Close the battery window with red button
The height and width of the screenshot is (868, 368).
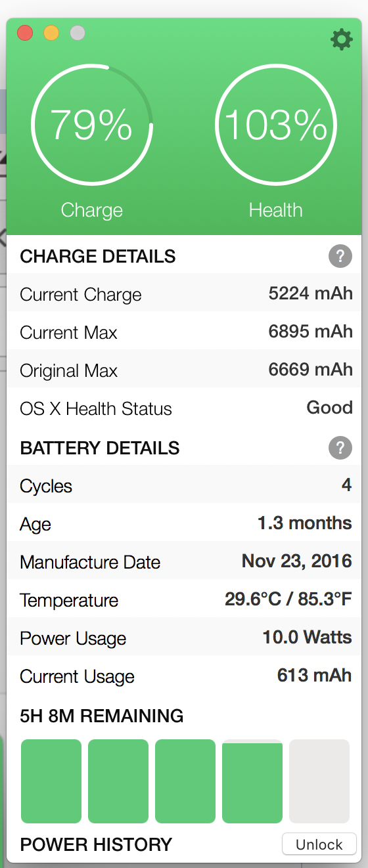25,33
